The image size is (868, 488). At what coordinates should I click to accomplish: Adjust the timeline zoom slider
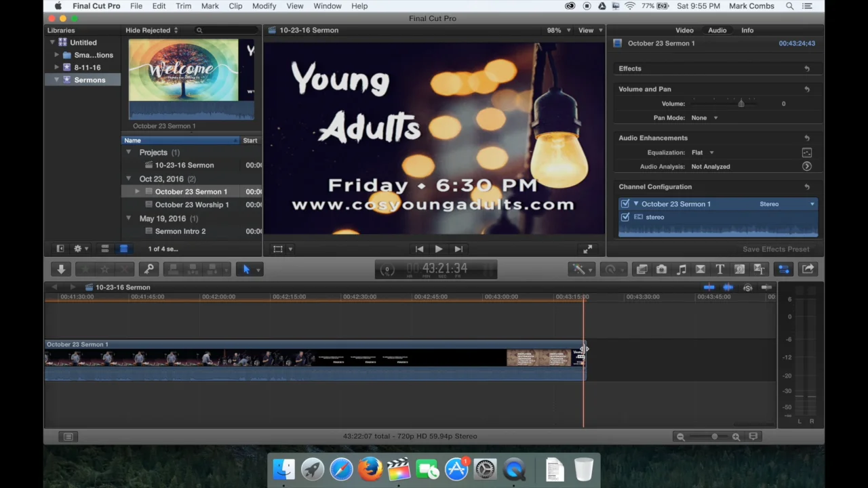714,437
